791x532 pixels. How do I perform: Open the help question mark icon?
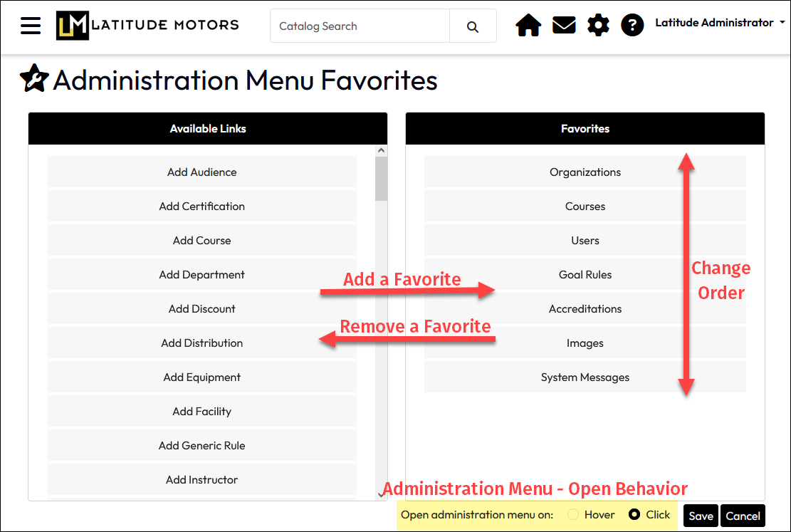[632, 26]
